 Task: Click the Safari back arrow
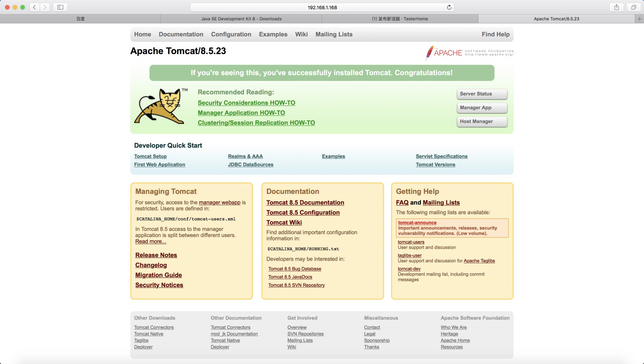point(34,7)
